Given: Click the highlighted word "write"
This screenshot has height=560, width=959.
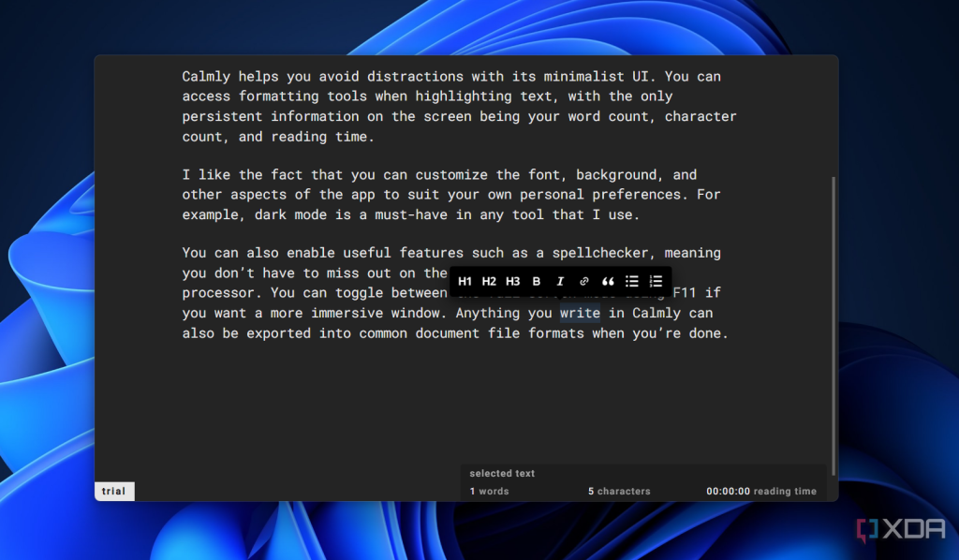Looking at the screenshot, I should pyautogui.click(x=580, y=313).
